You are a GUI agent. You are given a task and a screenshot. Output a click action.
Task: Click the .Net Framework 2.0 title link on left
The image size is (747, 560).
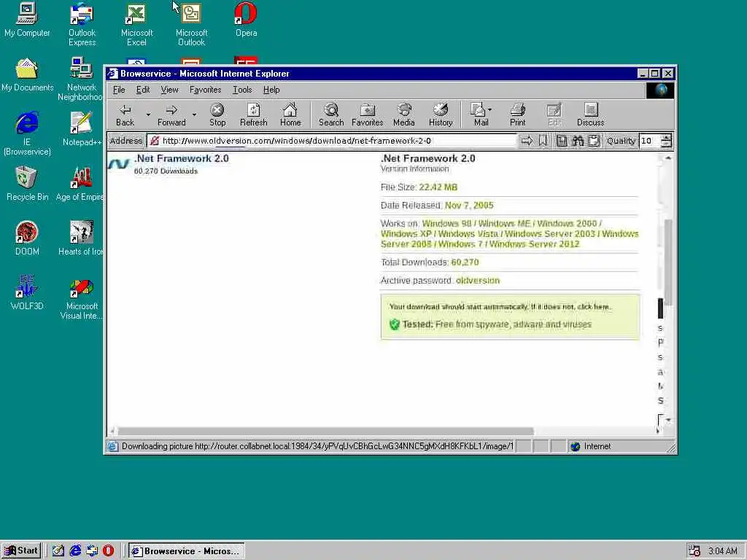[182, 158]
